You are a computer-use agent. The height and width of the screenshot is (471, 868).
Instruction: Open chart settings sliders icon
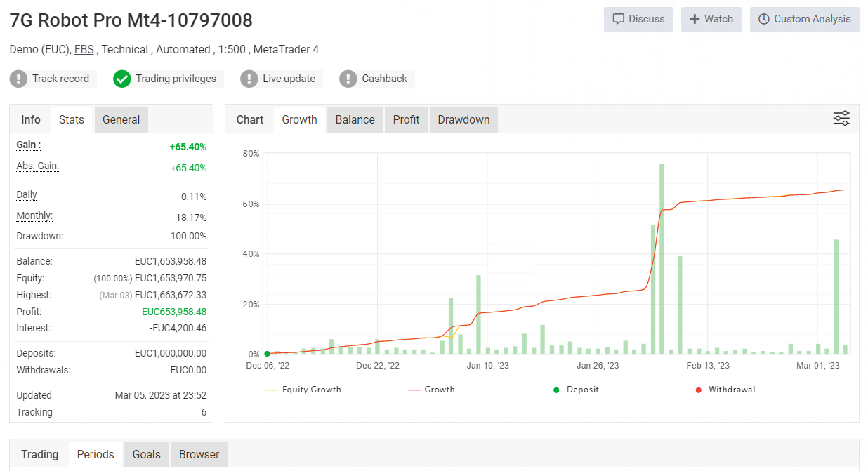coord(841,119)
